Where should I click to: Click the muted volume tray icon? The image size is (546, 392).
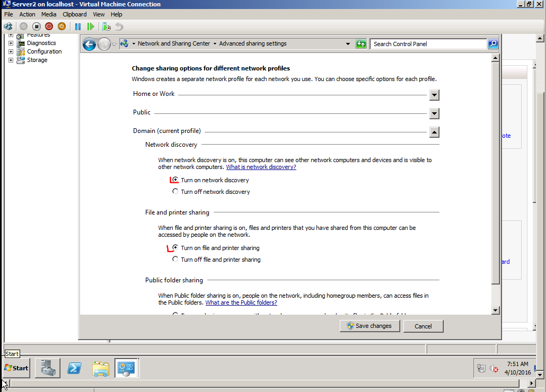(494, 368)
